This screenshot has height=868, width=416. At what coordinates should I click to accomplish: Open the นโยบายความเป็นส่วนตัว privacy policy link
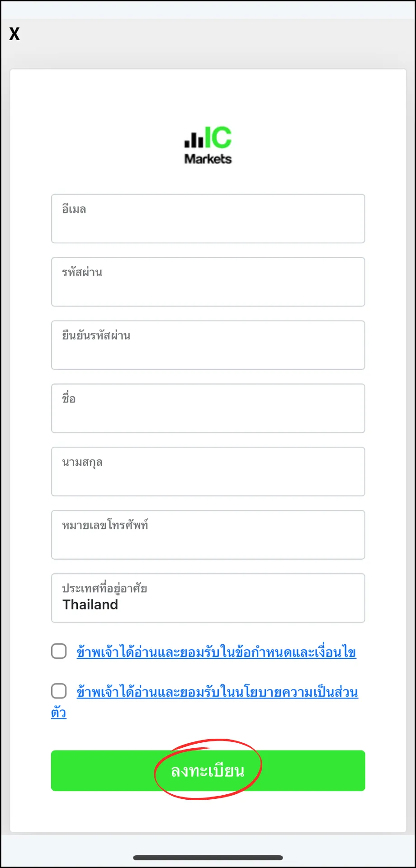217,692
